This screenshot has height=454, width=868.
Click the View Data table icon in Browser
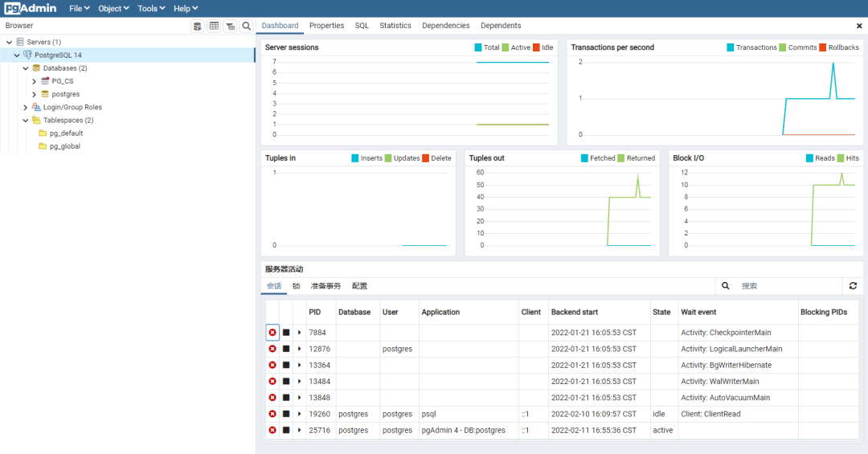pos(214,26)
